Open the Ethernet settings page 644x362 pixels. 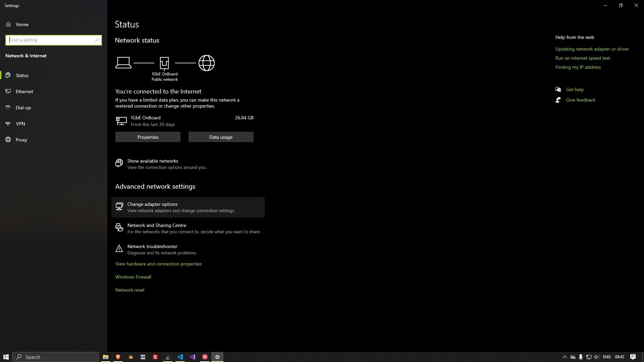24,92
